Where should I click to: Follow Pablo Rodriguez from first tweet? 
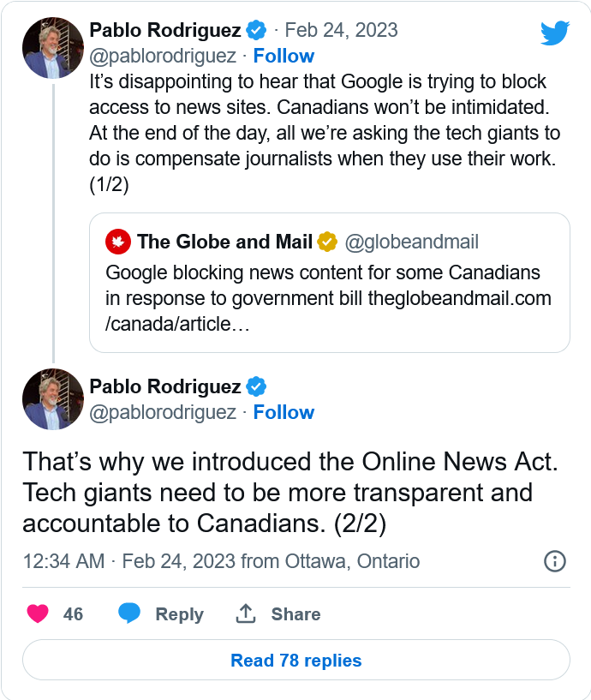point(284,57)
